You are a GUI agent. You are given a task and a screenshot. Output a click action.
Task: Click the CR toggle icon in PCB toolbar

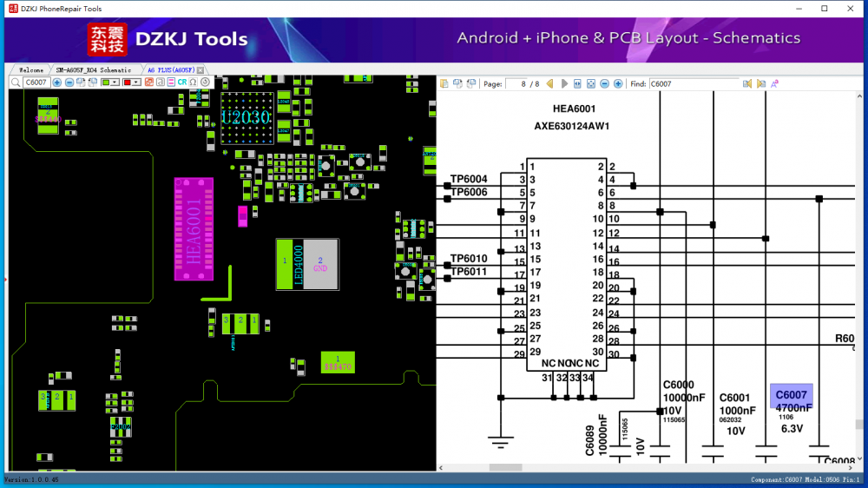182,82
